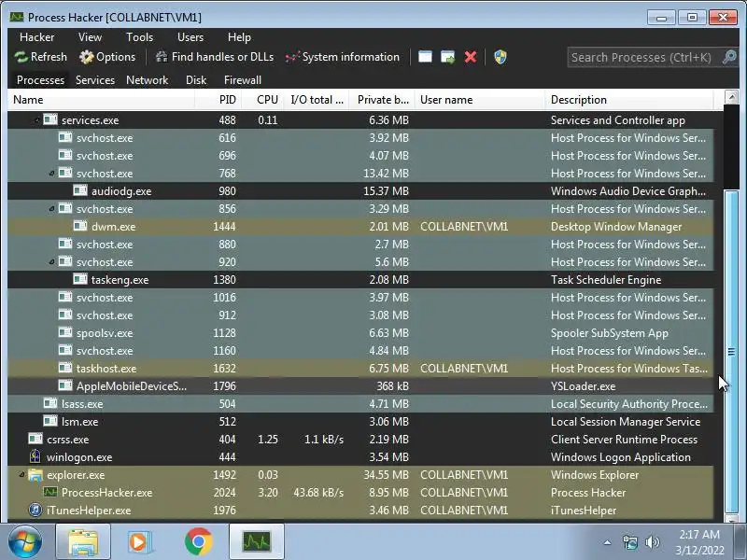Click the scrollbar up arrow
Viewport: 747px width, 560px height.
point(731,97)
